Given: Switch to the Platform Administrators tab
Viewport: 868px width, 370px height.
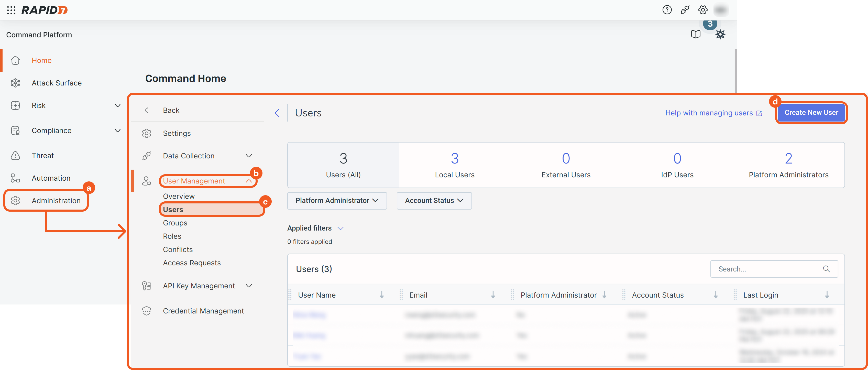Looking at the screenshot, I should click(788, 165).
